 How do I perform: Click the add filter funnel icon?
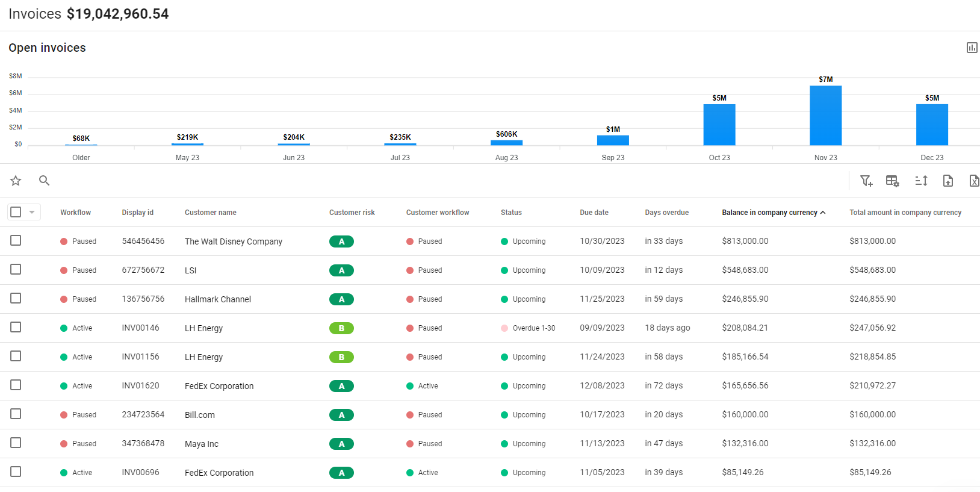(866, 181)
